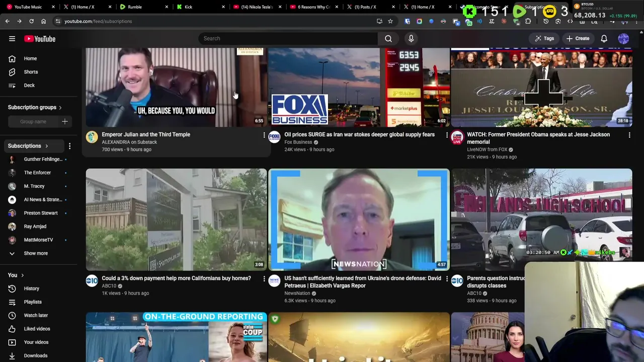Screen dimensions: 644x362
Task: Click the ALEXANDRIA channel avatar
Action: click(92, 137)
